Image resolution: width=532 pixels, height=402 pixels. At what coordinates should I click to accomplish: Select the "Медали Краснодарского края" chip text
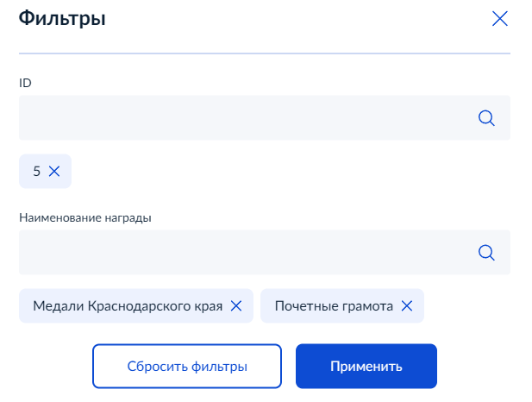[x=128, y=305]
